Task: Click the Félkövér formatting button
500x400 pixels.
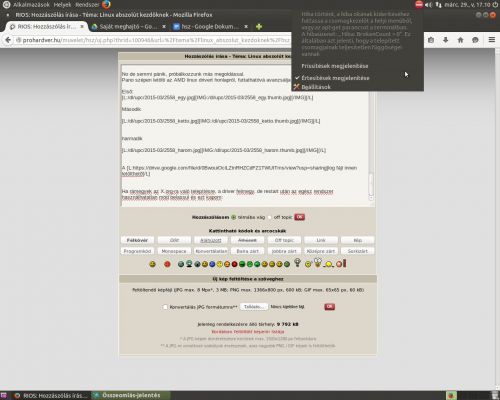Action: click(137, 240)
